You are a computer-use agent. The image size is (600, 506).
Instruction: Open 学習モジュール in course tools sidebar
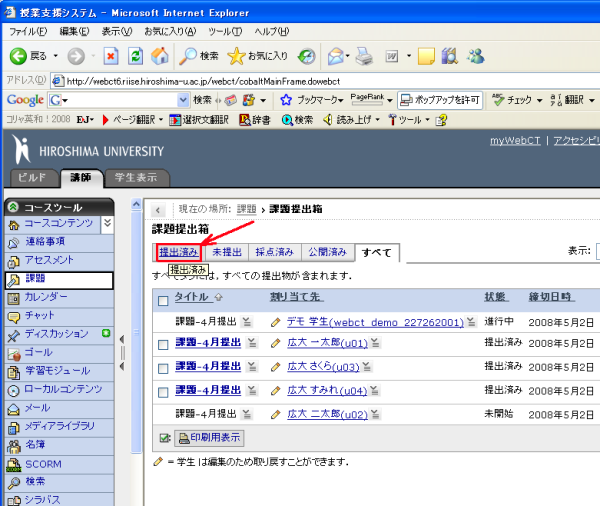59,371
